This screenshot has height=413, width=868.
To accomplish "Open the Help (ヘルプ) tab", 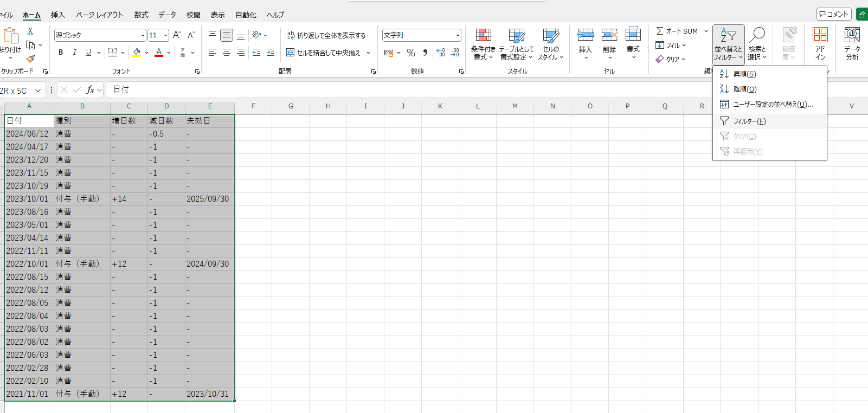I will (x=275, y=15).
